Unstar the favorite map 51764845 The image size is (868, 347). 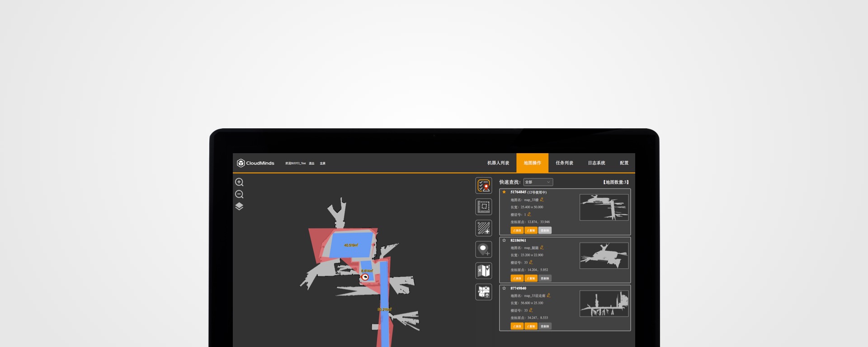(504, 192)
